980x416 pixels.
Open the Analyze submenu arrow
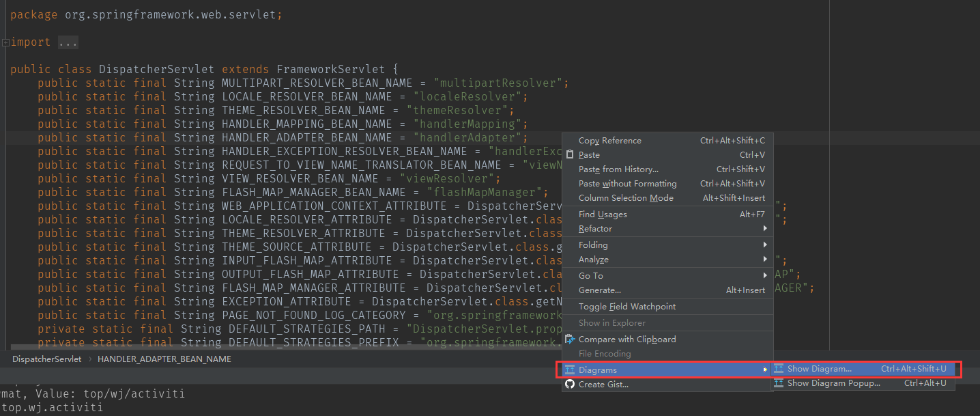(x=765, y=259)
